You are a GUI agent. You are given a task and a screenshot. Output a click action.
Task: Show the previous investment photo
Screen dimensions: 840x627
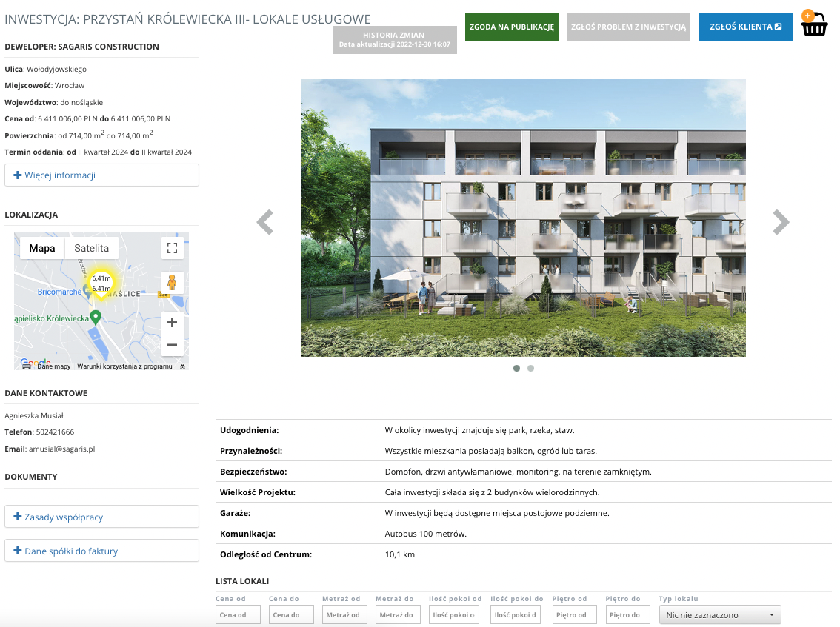265,221
